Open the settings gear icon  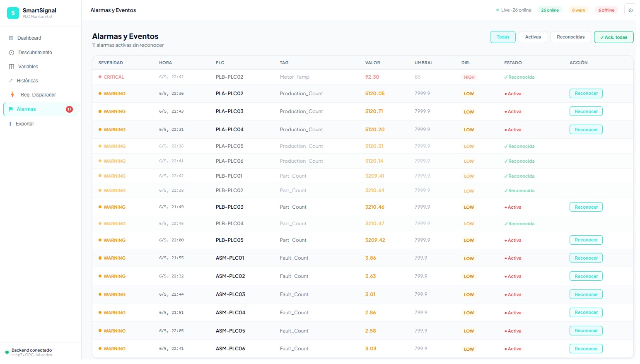630,10
